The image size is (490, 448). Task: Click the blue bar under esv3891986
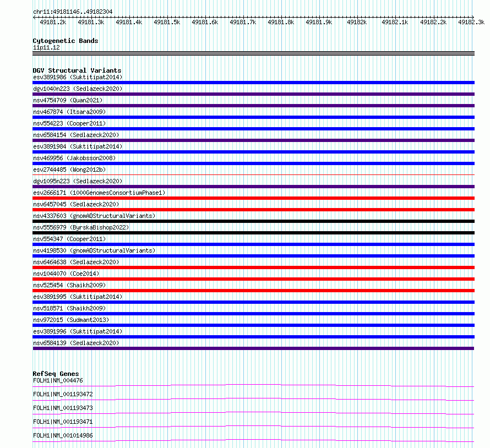[x=253, y=83]
